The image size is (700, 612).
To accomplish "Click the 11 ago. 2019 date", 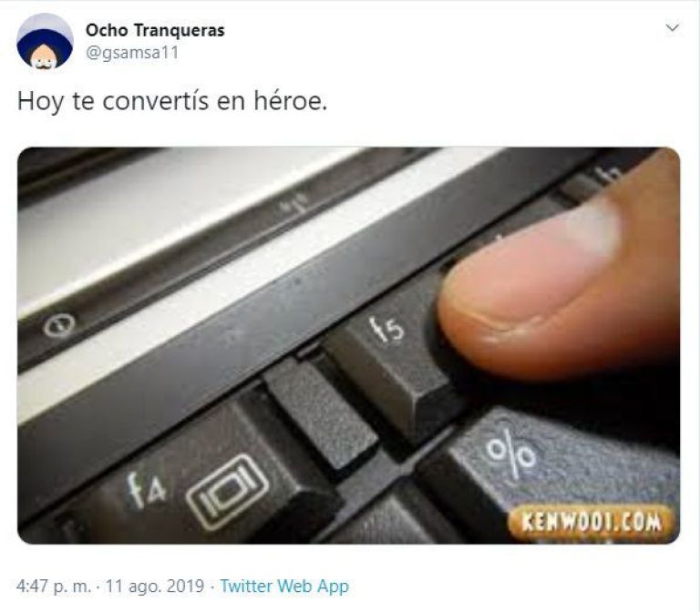I will click(x=154, y=586).
